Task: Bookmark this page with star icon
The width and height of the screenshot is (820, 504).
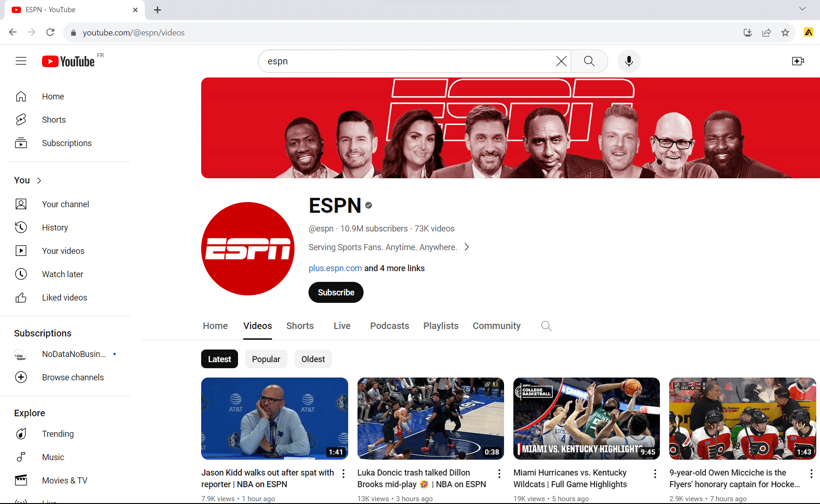Action: coord(785,33)
